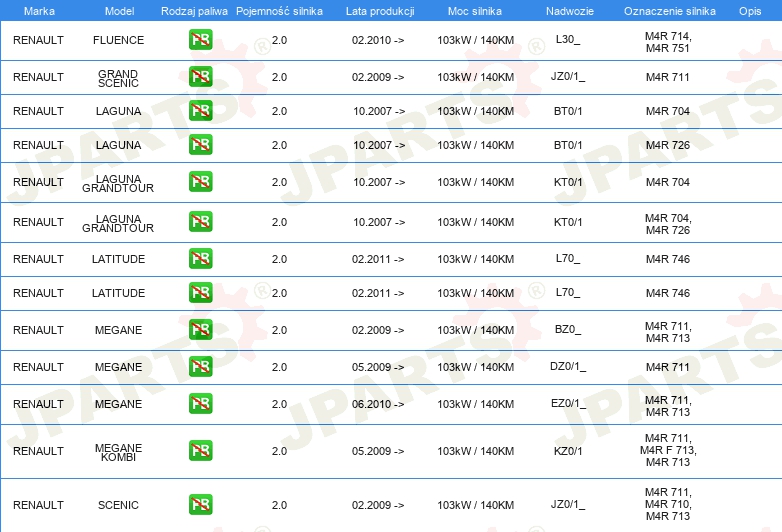Click the engine code cell containing only M4R 726
This screenshot has width=782, height=532.
[x=668, y=145]
